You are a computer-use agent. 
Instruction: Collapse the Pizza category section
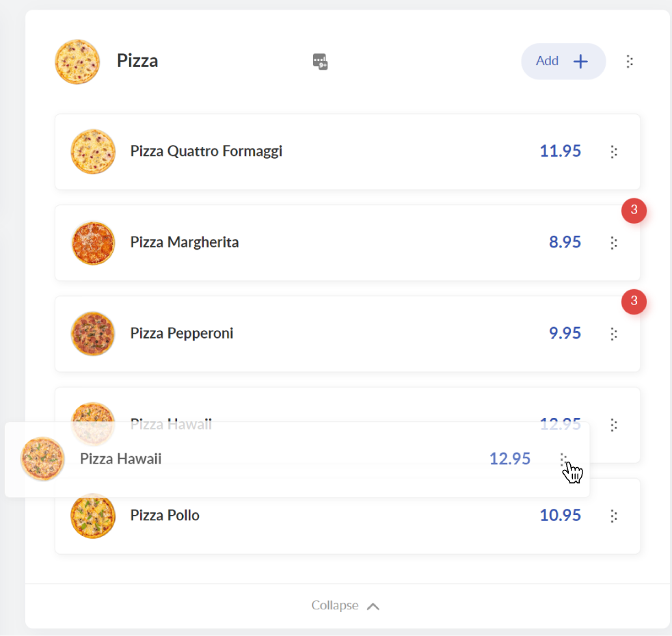pyautogui.click(x=345, y=605)
